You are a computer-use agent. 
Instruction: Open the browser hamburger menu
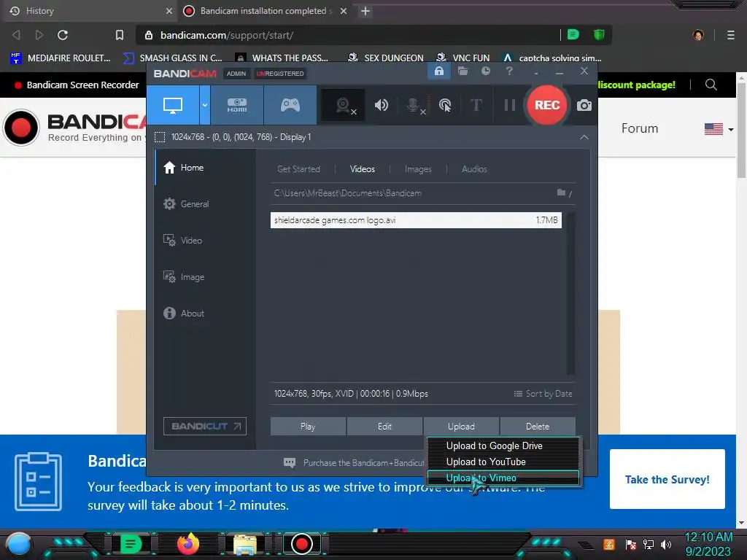[730, 35]
